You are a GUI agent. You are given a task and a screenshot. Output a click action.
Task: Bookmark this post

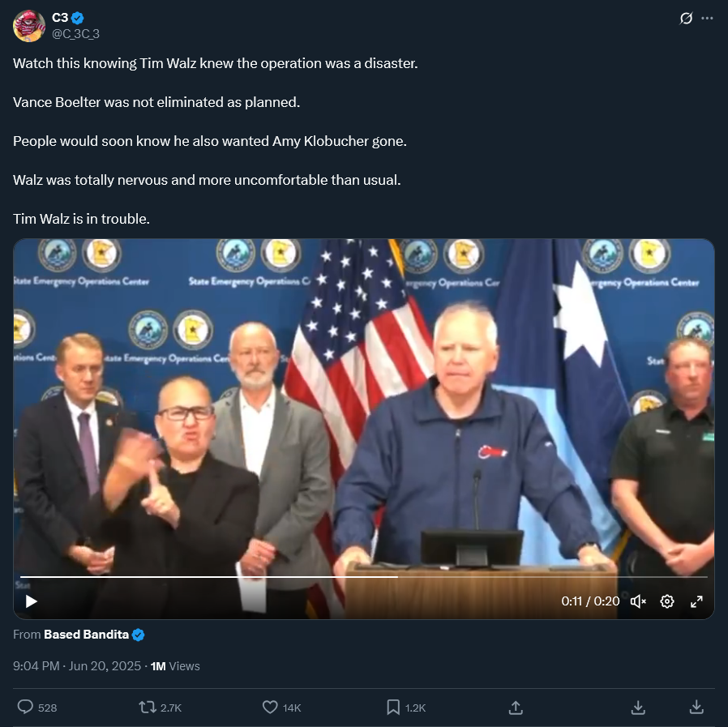click(393, 707)
